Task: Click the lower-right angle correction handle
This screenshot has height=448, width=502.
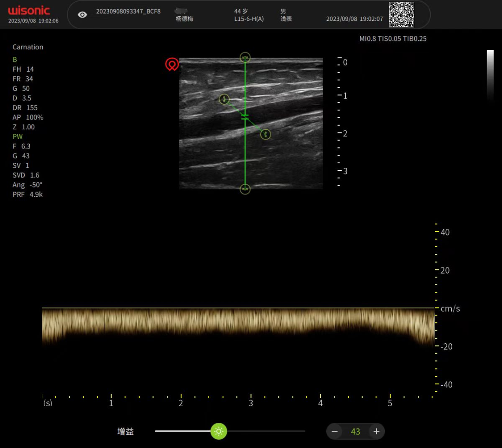Action: [265, 134]
